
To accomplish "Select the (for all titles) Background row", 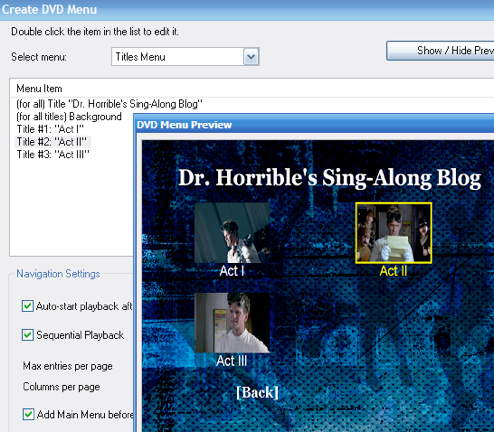I will click(x=69, y=117).
